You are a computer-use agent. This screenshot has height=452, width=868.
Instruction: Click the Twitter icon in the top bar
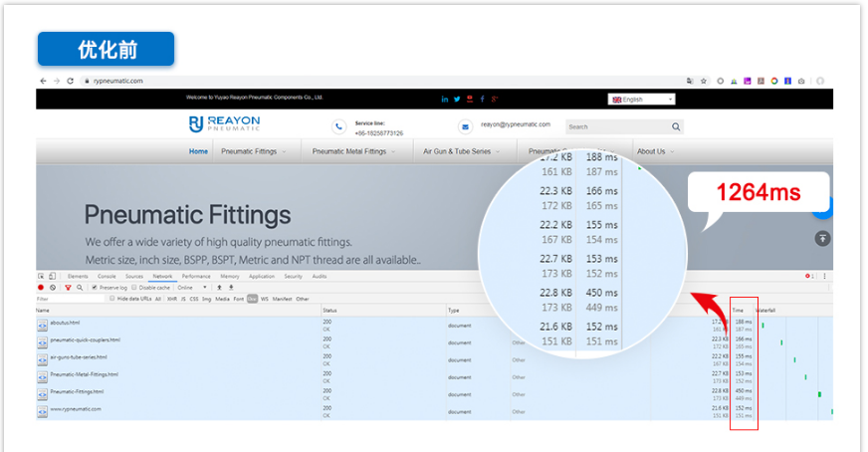click(x=457, y=99)
